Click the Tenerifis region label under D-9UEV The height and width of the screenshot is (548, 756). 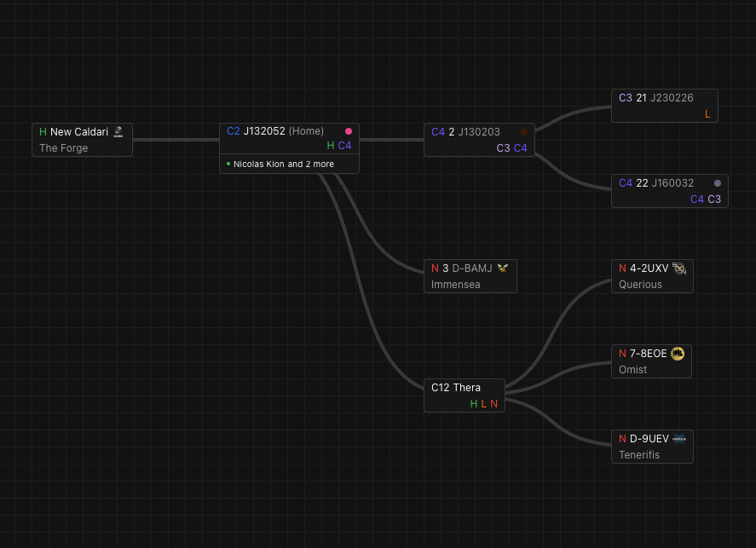click(639, 454)
